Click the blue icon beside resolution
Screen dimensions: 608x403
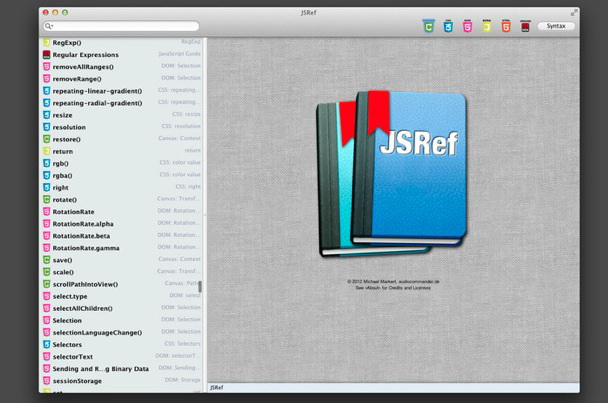[x=47, y=127]
